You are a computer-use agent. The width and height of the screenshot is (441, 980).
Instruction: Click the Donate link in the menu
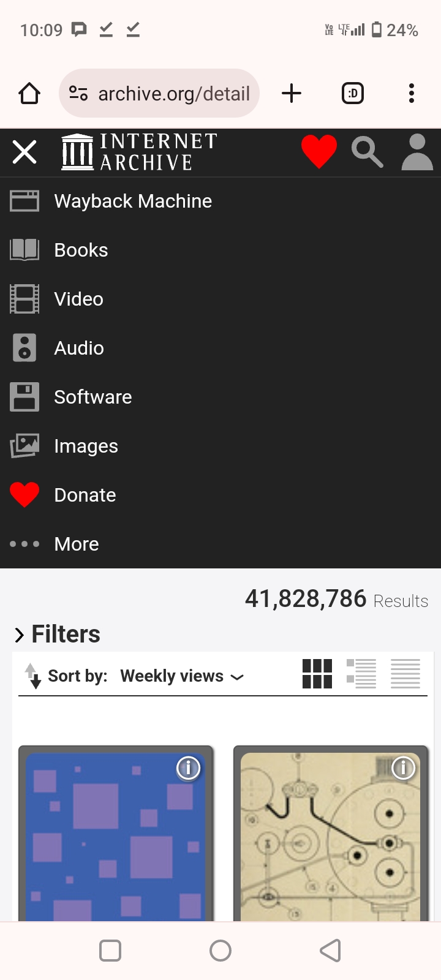85,495
